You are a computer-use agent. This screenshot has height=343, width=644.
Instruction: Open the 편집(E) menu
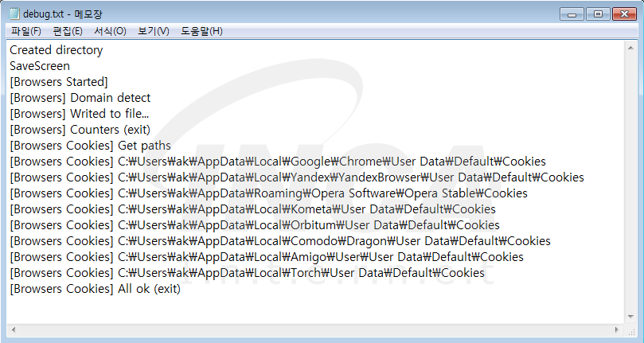pyautogui.click(x=68, y=31)
